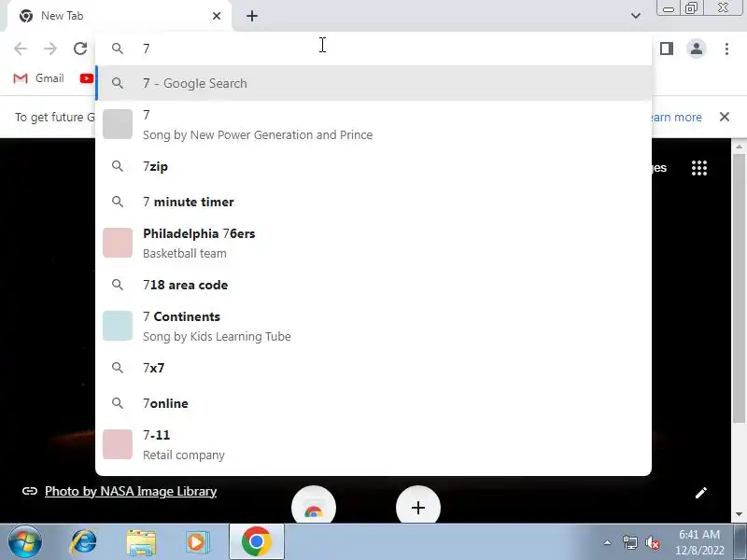This screenshot has width=747, height=560.
Task: Dismiss the notification bar with X
Action: 725,117
